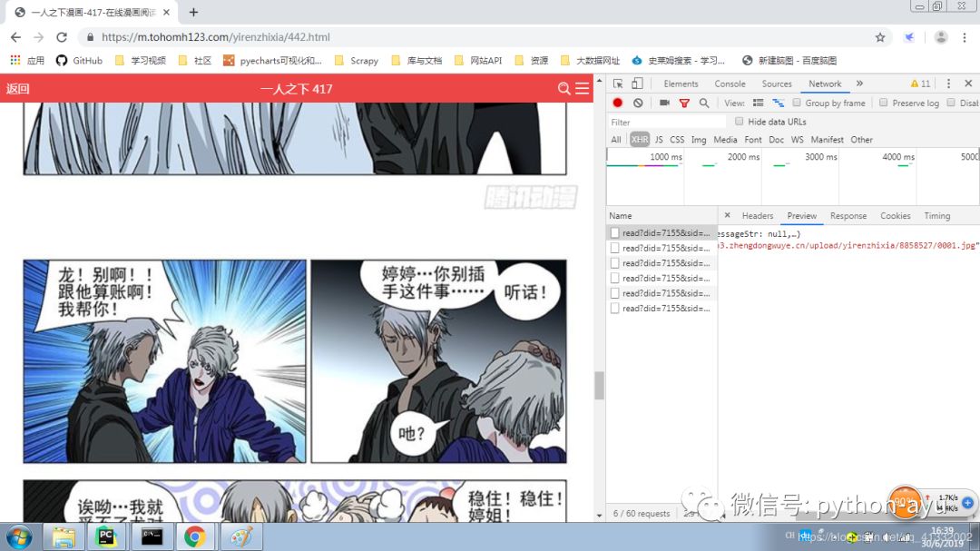Open the 新建脑图 - 百度脑图 bookmark
The image size is (980, 551).
[x=789, y=61]
